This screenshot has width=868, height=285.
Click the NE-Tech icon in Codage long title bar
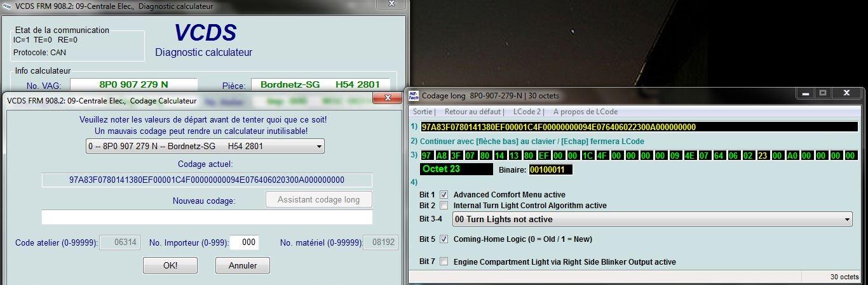pyautogui.click(x=413, y=95)
